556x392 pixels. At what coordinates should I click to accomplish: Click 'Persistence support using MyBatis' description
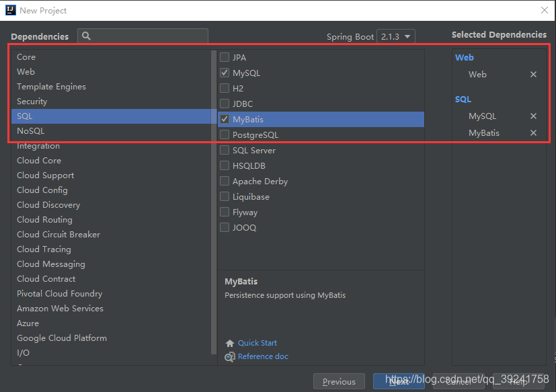285,295
